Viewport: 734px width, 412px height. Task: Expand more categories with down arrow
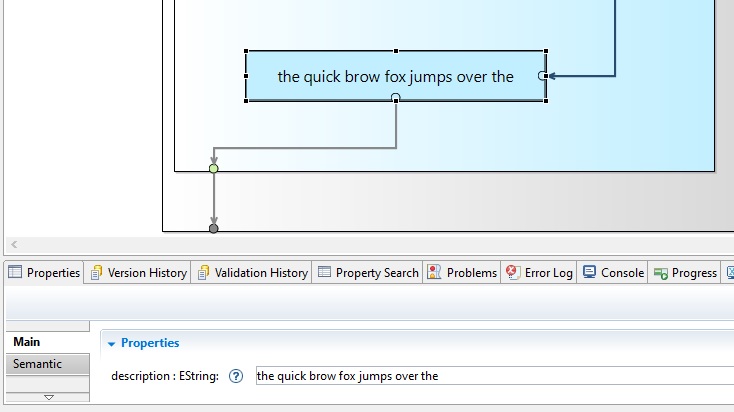[49, 397]
